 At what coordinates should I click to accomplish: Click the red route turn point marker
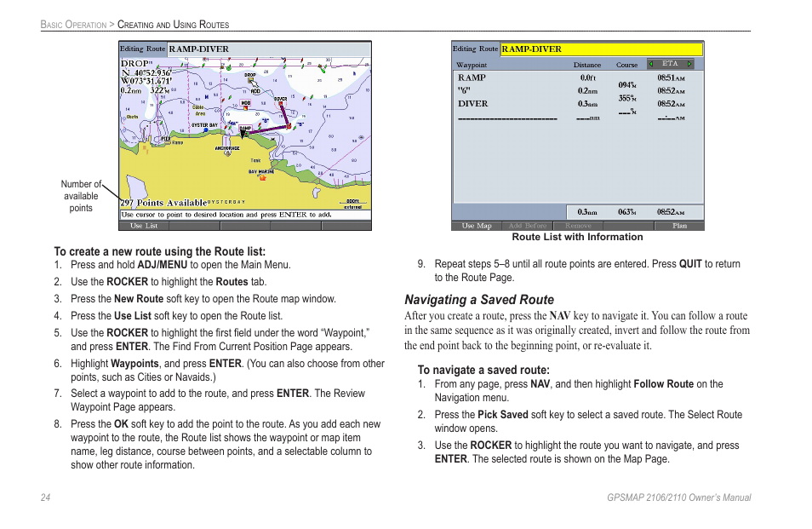(x=289, y=126)
